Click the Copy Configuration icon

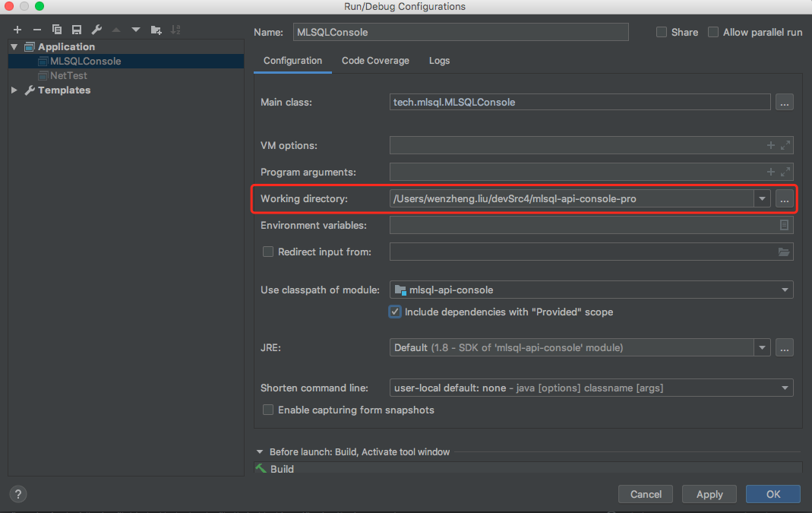(57, 30)
